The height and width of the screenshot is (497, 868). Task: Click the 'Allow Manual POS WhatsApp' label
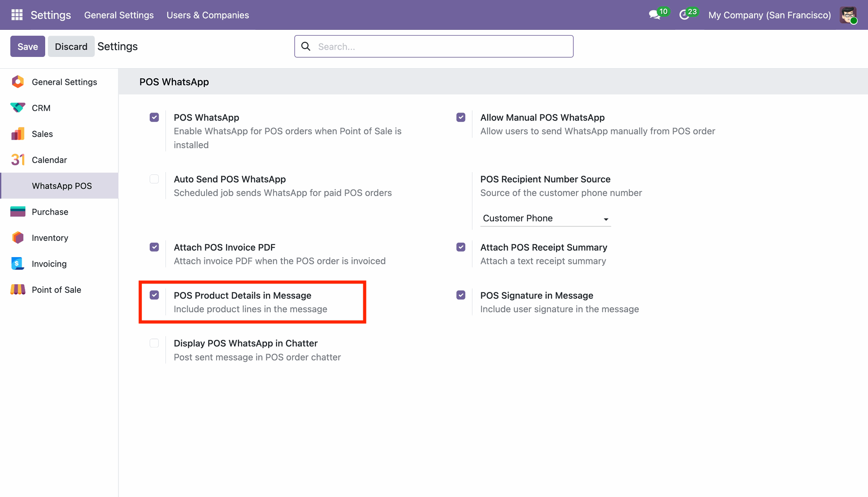pos(542,117)
